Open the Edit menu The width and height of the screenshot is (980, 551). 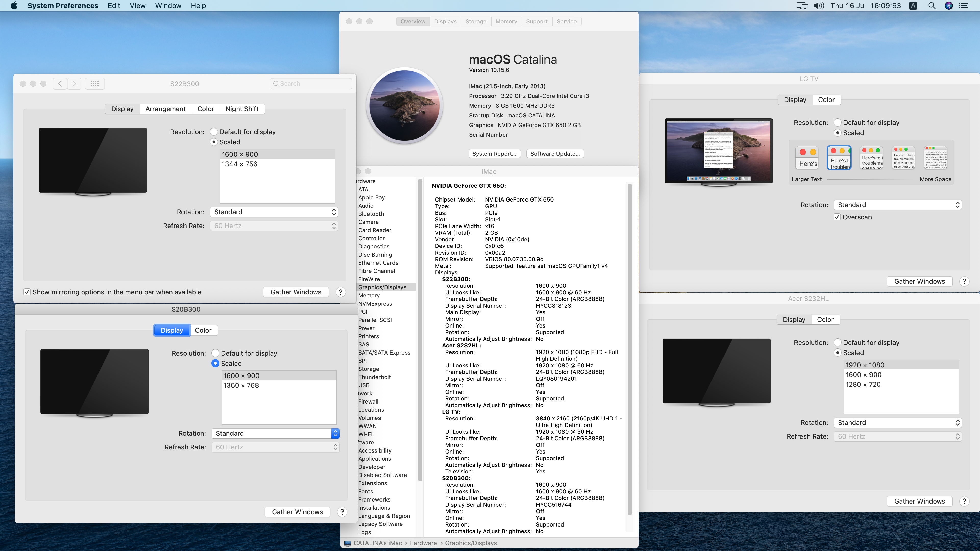click(x=113, y=6)
